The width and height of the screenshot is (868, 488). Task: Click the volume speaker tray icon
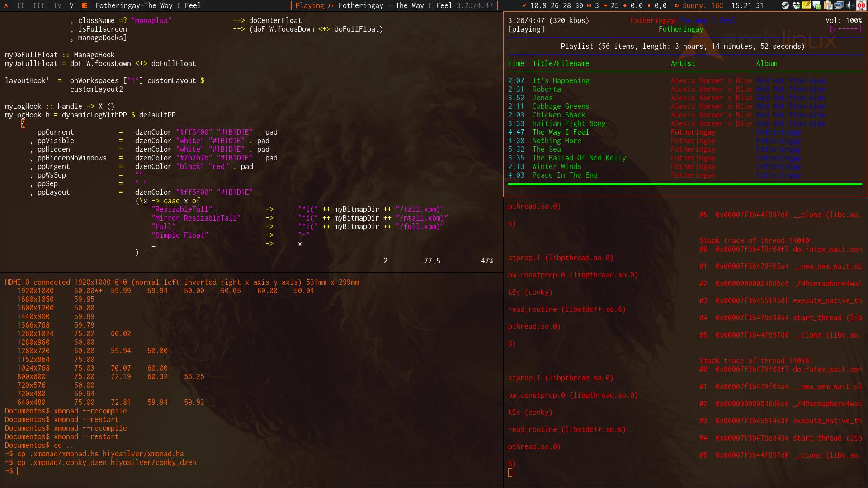tap(850, 5)
